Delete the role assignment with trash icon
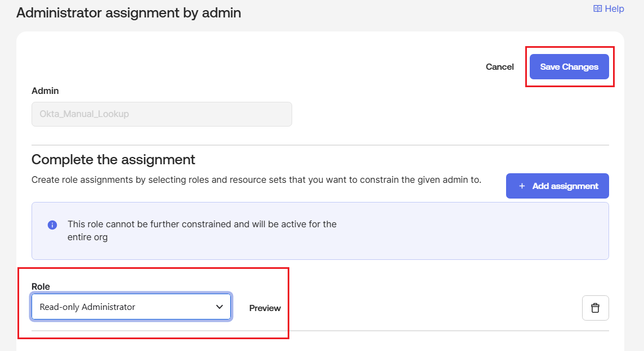Image resolution: width=644 pixels, height=351 pixels. (595, 308)
